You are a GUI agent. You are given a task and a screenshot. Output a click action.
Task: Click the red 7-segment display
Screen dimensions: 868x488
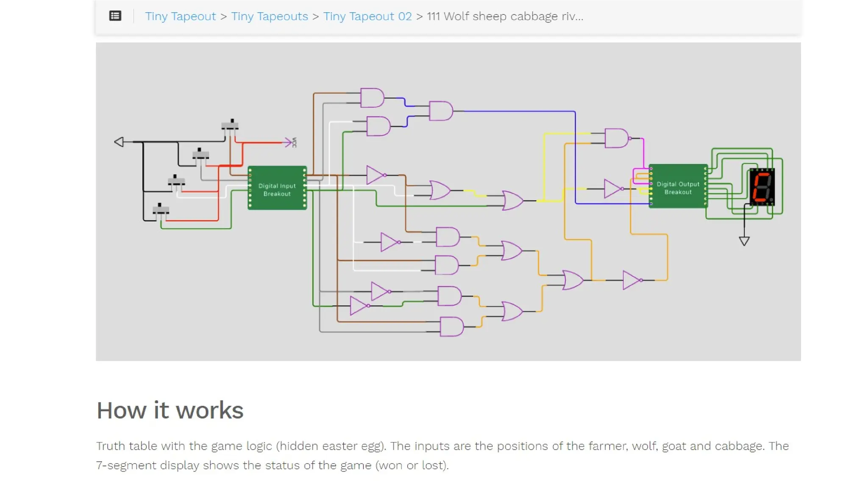point(762,187)
